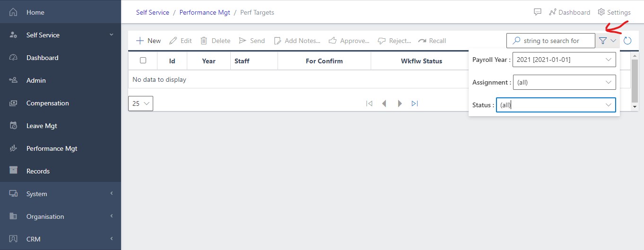Click the Performance Mgt chart icon
This screenshot has height=250, width=644.
[x=14, y=148]
